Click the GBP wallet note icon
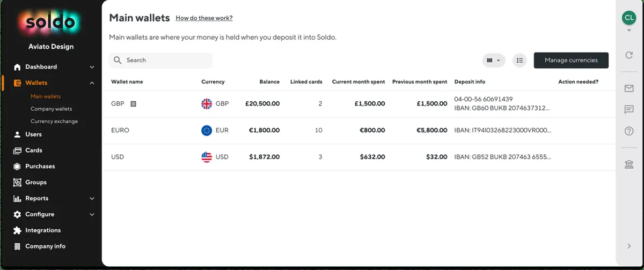Image resolution: width=644 pixels, height=270 pixels. point(134,104)
